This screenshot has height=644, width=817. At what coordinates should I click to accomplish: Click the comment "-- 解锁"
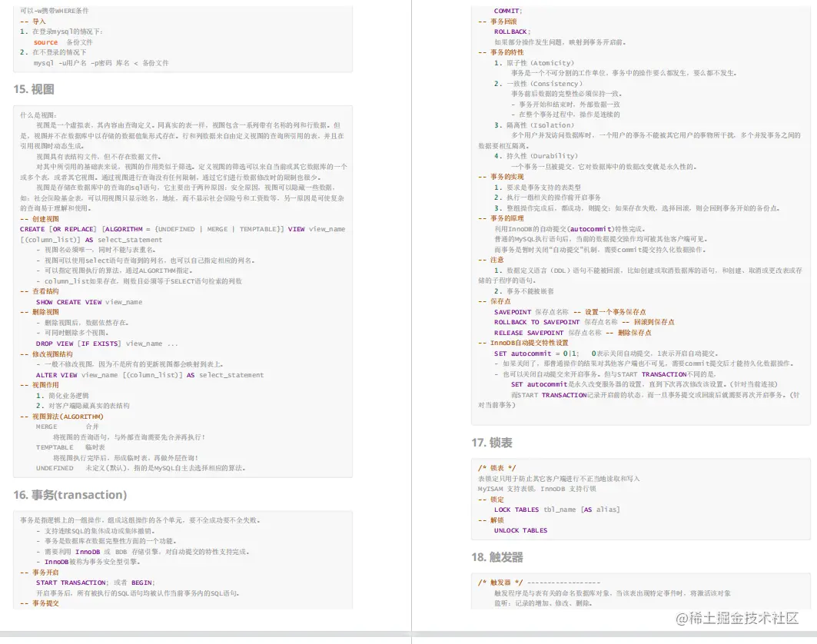(x=491, y=520)
